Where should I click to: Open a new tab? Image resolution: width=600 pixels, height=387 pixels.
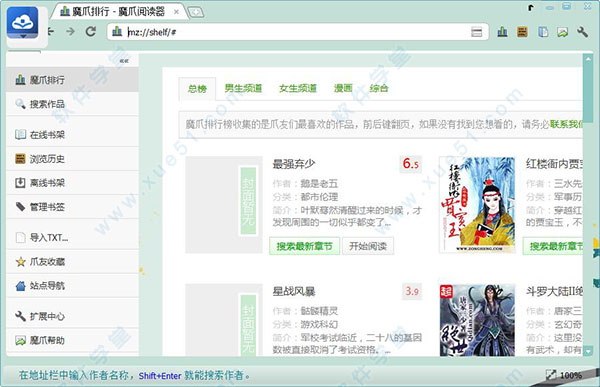[196, 13]
